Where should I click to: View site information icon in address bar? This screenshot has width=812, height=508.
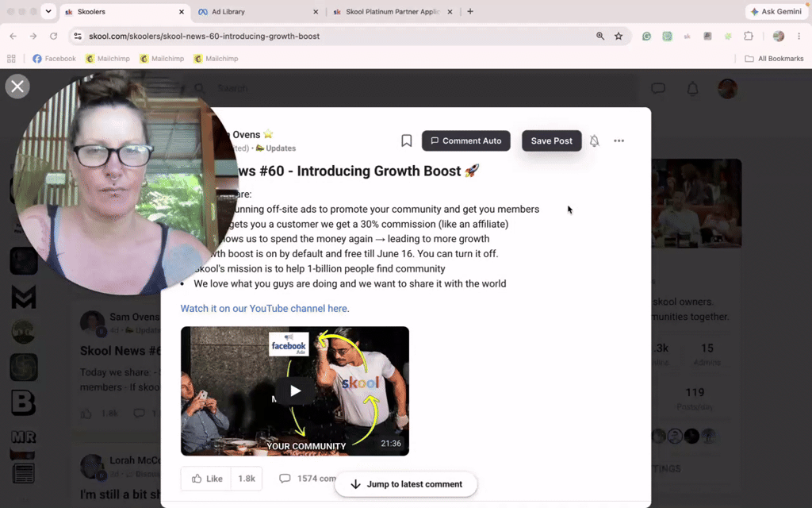pos(78,37)
